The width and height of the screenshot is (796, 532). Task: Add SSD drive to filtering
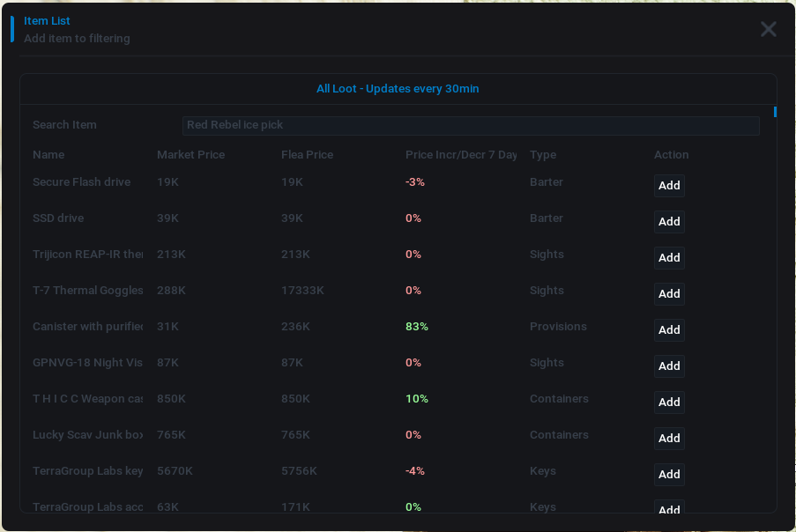pos(669,222)
